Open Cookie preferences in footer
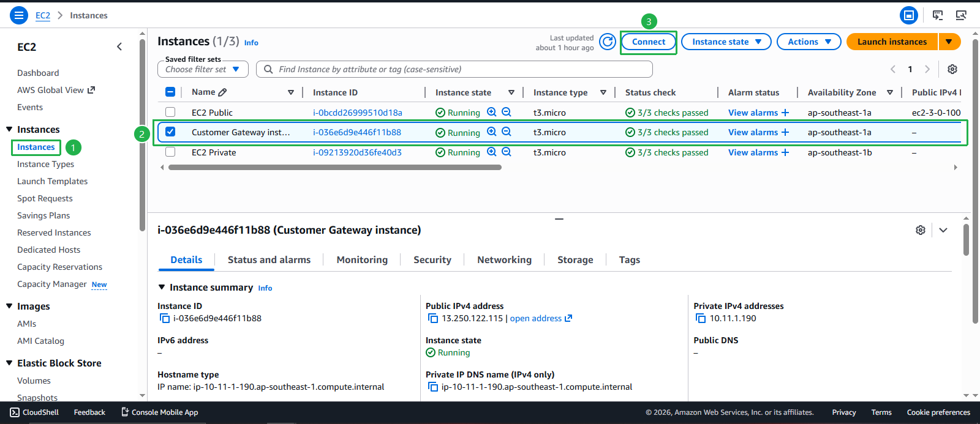 (938, 412)
